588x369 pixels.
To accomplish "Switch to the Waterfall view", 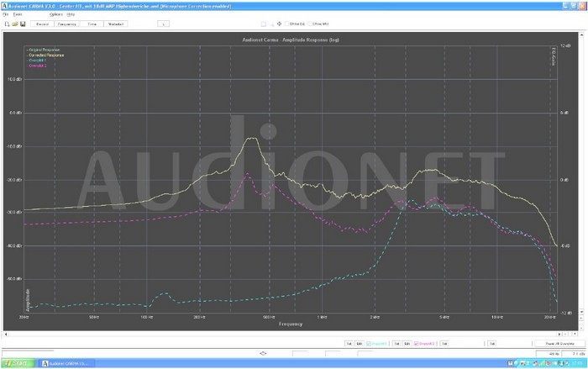I will 116,24.
